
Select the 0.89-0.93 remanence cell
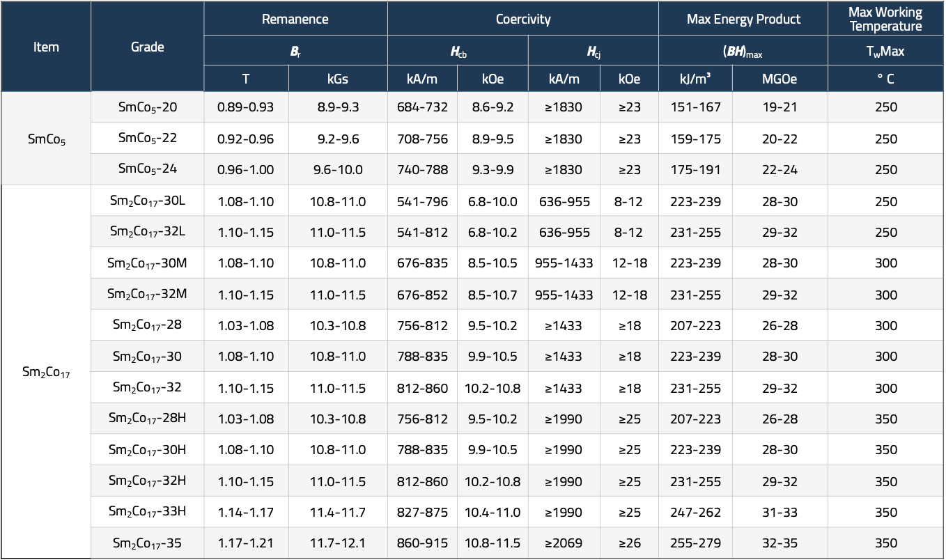pos(246,107)
